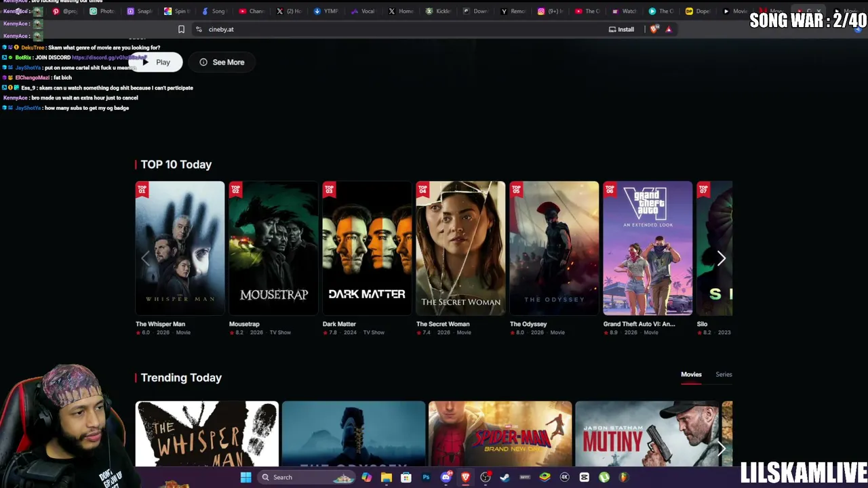Open The Whisper Man trending banner
The width and height of the screenshot is (868, 488).
coord(207,434)
